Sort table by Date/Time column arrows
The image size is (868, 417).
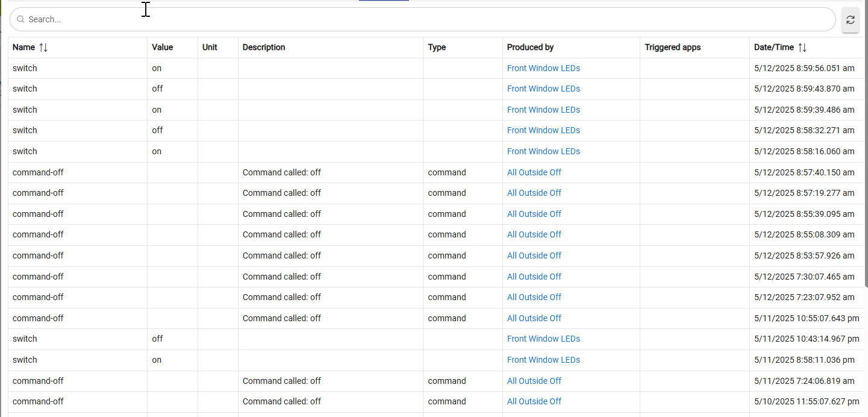click(x=802, y=48)
